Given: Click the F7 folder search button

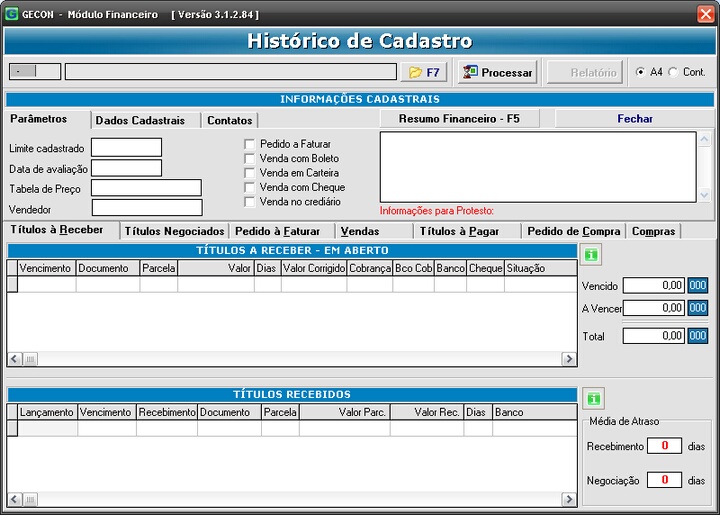Looking at the screenshot, I should pos(424,72).
